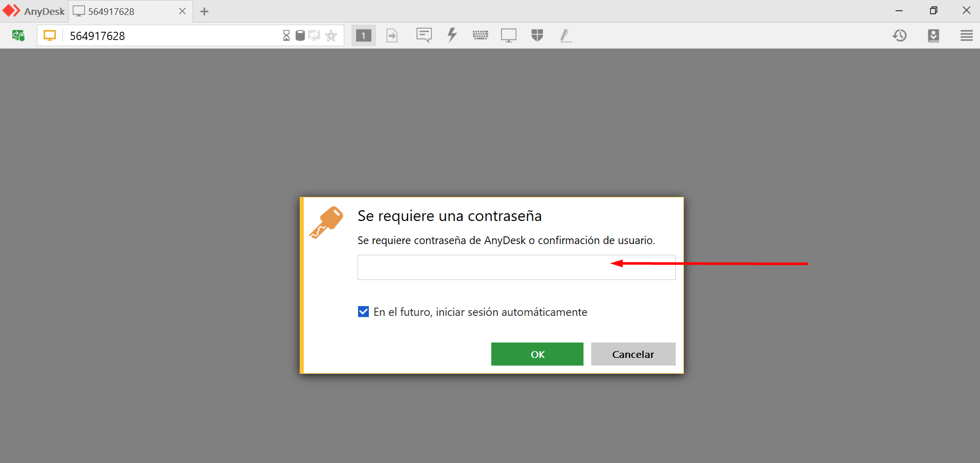980x463 pixels.
Task: Click the AnyDesk logo tab
Action: coord(34,11)
